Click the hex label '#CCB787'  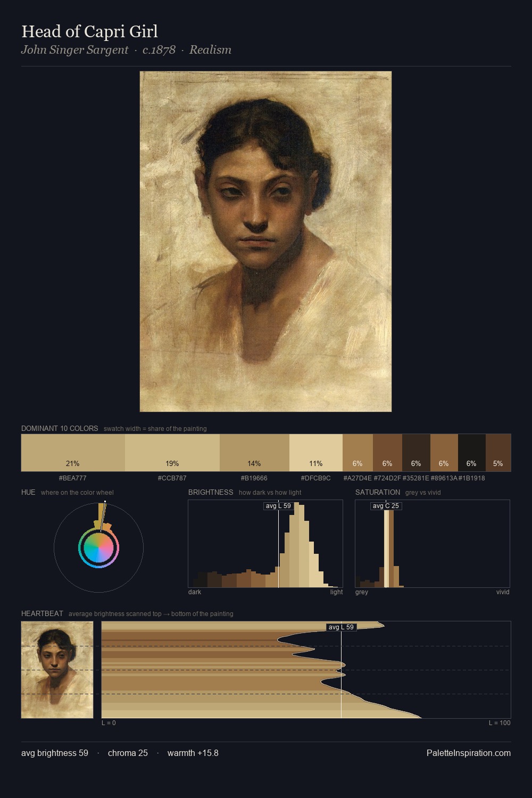coord(172,478)
